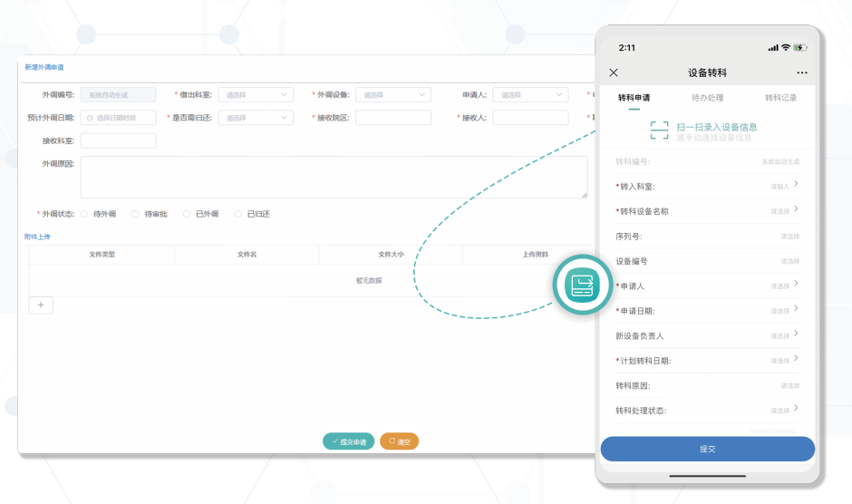Image resolution: width=852 pixels, height=504 pixels.
Task: Switch to the 待办处理 tab
Action: (x=707, y=98)
